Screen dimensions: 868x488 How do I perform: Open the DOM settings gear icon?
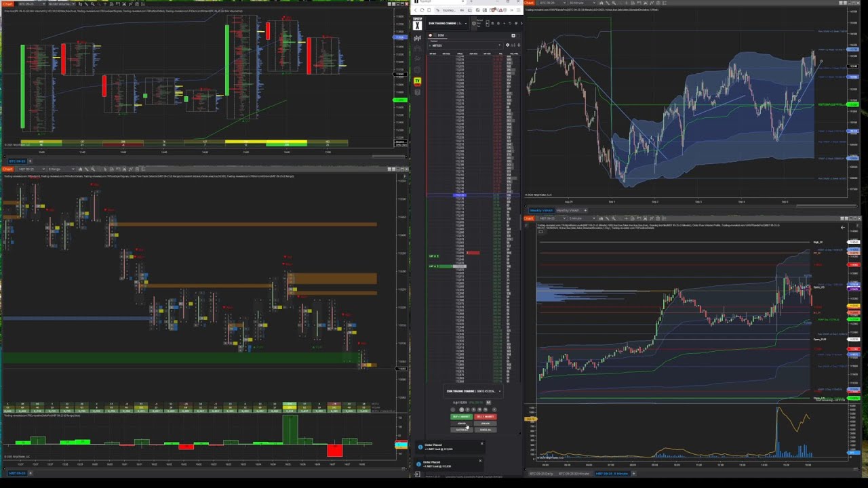[507, 45]
